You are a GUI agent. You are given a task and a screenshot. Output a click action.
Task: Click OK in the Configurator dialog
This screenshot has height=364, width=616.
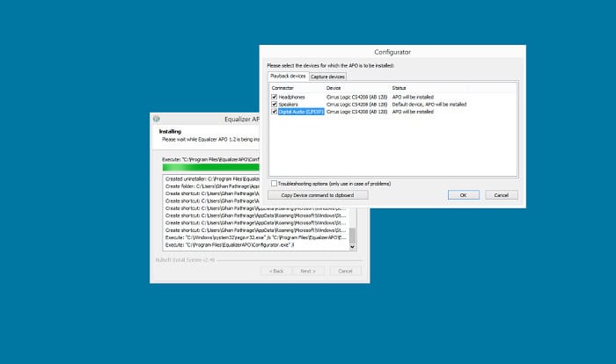(463, 195)
